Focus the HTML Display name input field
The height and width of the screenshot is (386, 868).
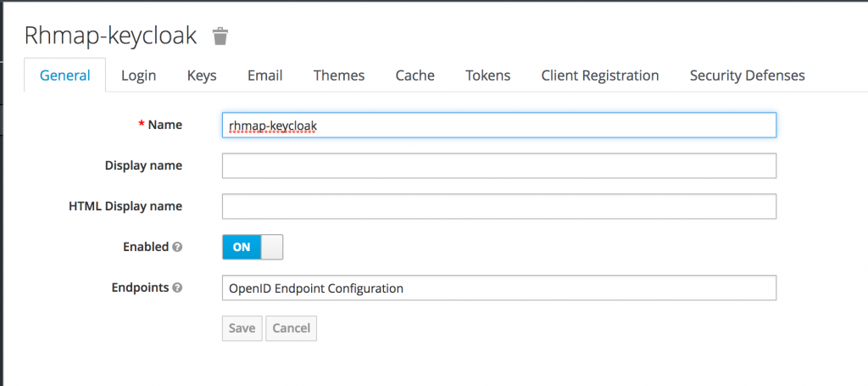point(498,206)
